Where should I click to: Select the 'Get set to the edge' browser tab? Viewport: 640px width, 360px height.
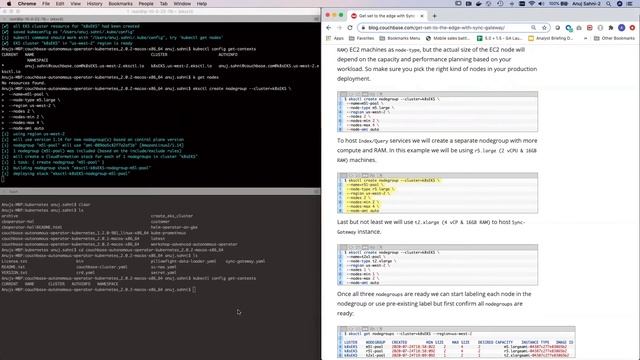pos(386,16)
